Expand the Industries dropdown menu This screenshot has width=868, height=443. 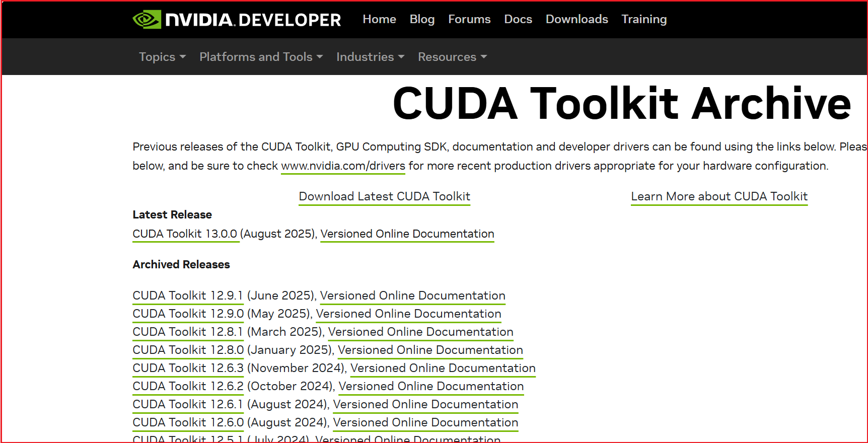pyautogui.click(x=371, y=57)
